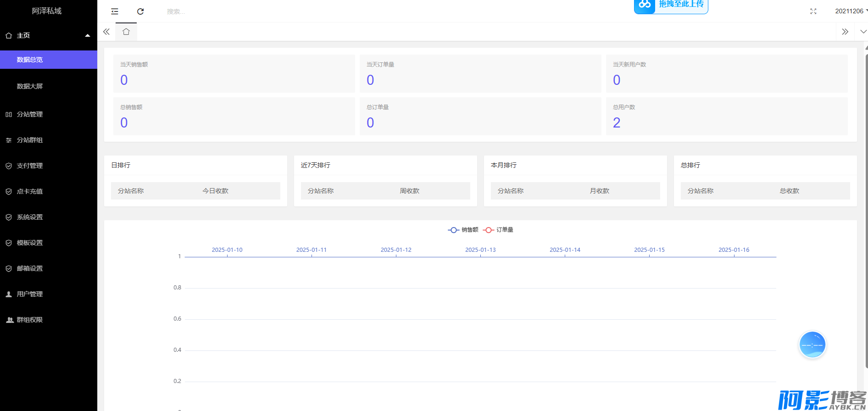Viewport: 868px width, 411px height.
Task: Click the 总销售额 value
Action: (124, 122)
